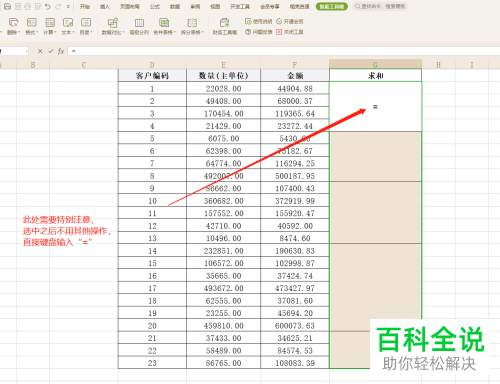Open the Name Box dropdown arrow

[26, 51]
